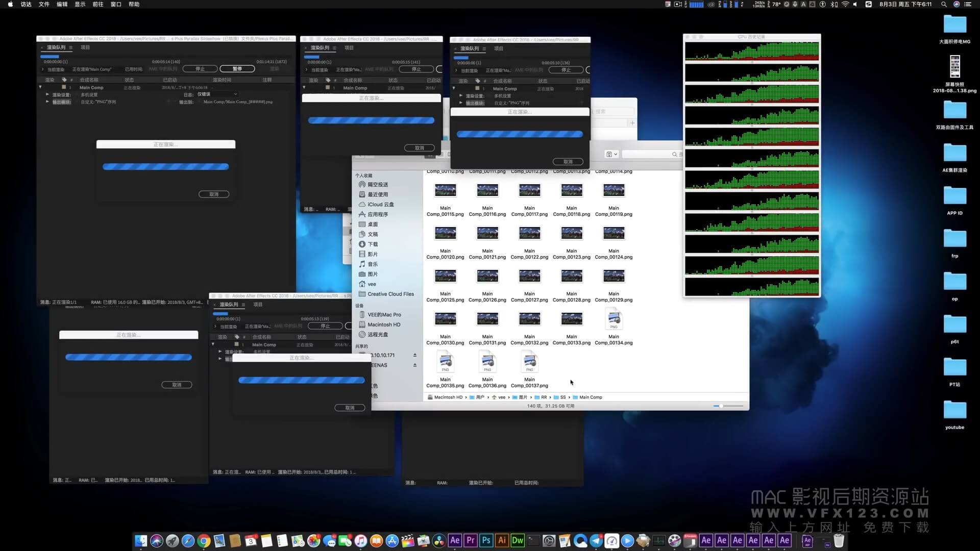Collapse Main Comp queue item in top-left window
Viewport: 980px width, 551px height.
(x=40, y=87)
